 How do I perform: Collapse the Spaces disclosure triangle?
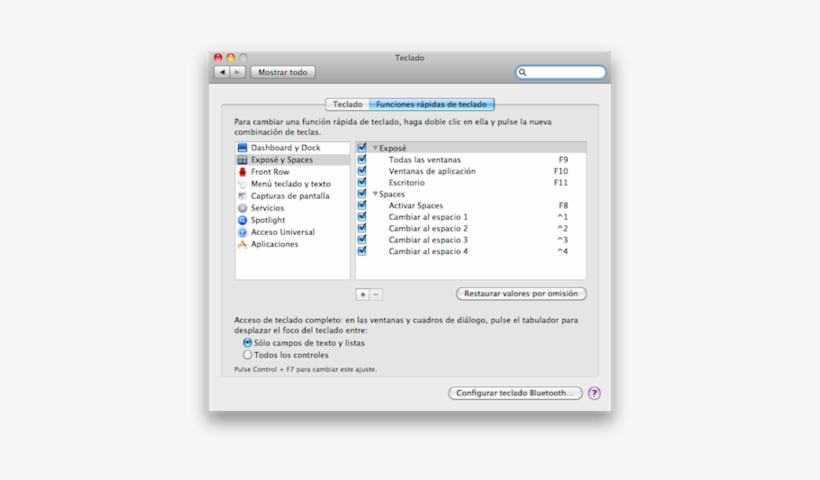coord(375,194)
